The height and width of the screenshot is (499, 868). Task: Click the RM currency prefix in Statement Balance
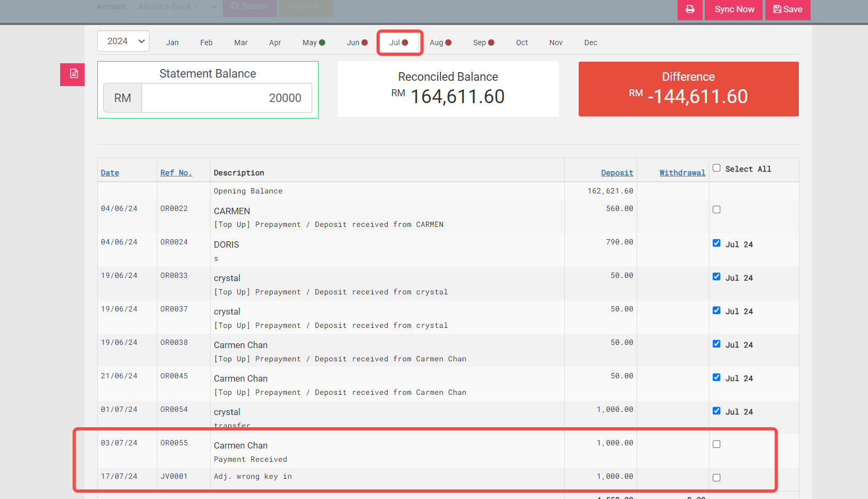[122, 98]
